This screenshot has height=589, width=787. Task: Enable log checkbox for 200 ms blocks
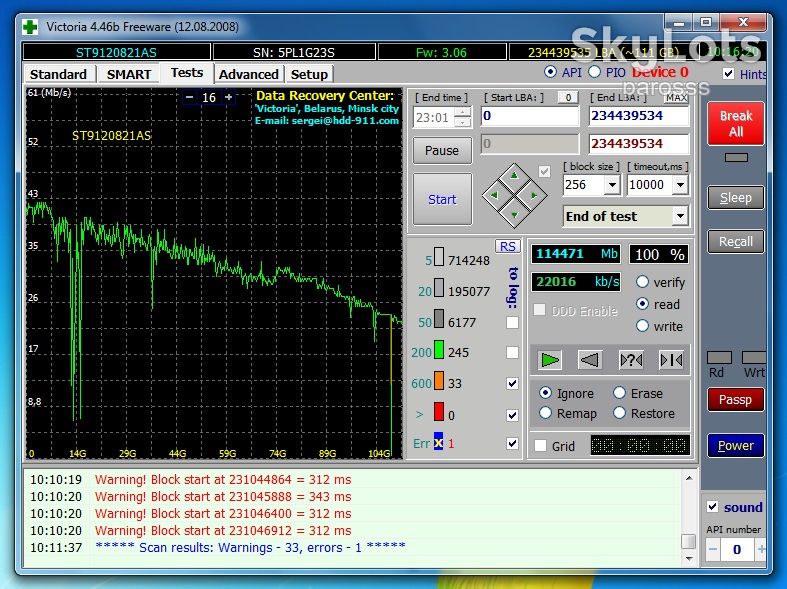click(x=512, y=352)
